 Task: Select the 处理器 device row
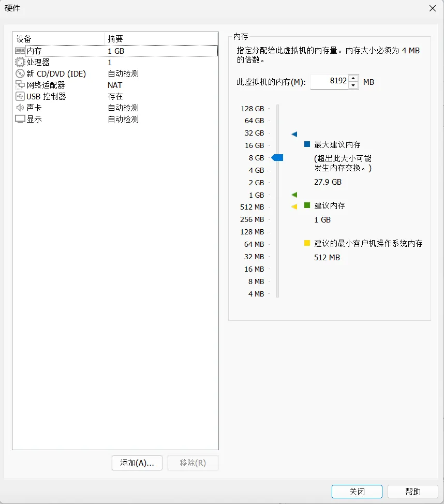(115, 62)
